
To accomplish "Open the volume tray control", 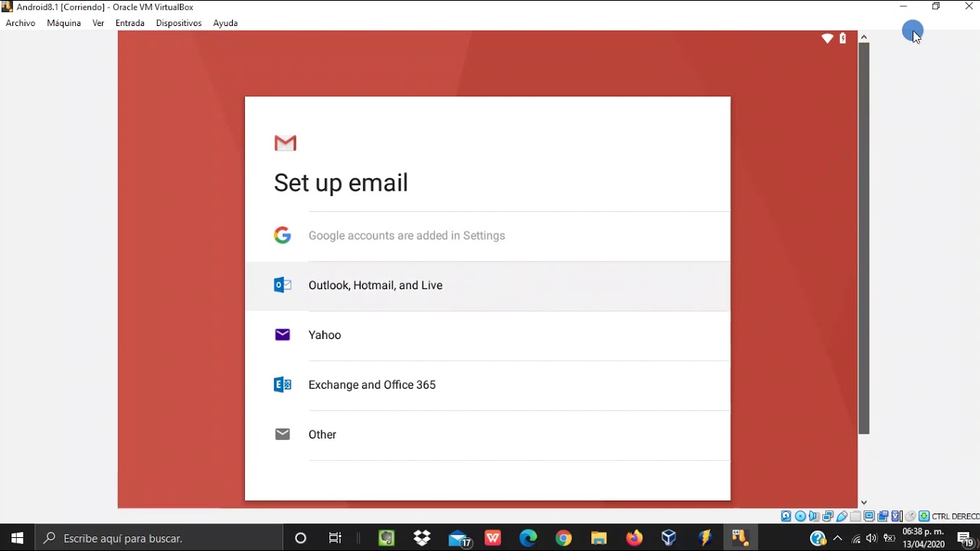I will pyautogui.click(x=872, y=539).
